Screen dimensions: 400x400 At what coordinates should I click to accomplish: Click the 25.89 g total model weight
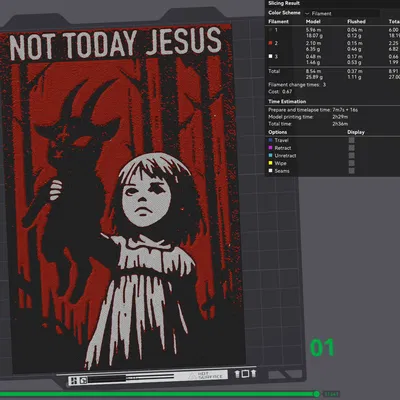point(314,77)
